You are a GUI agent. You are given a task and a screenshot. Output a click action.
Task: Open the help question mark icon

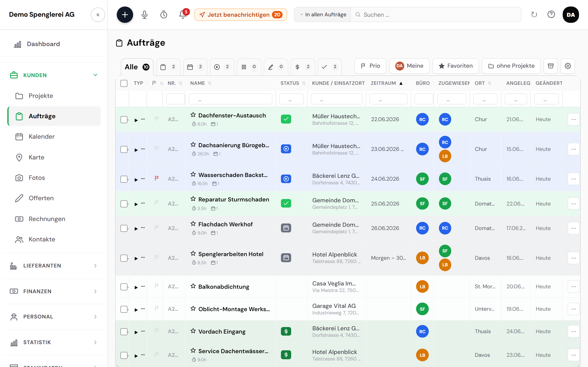[x=551, y=14]
